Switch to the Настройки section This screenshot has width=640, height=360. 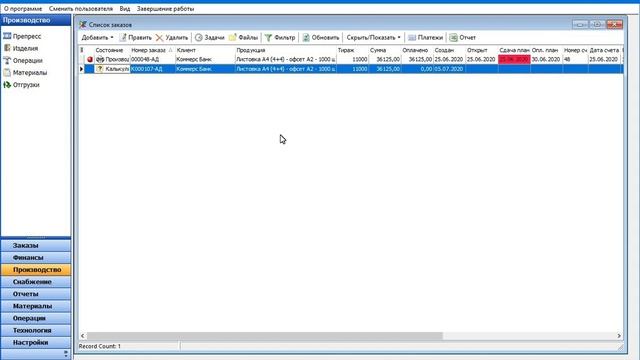click(36, 342)
